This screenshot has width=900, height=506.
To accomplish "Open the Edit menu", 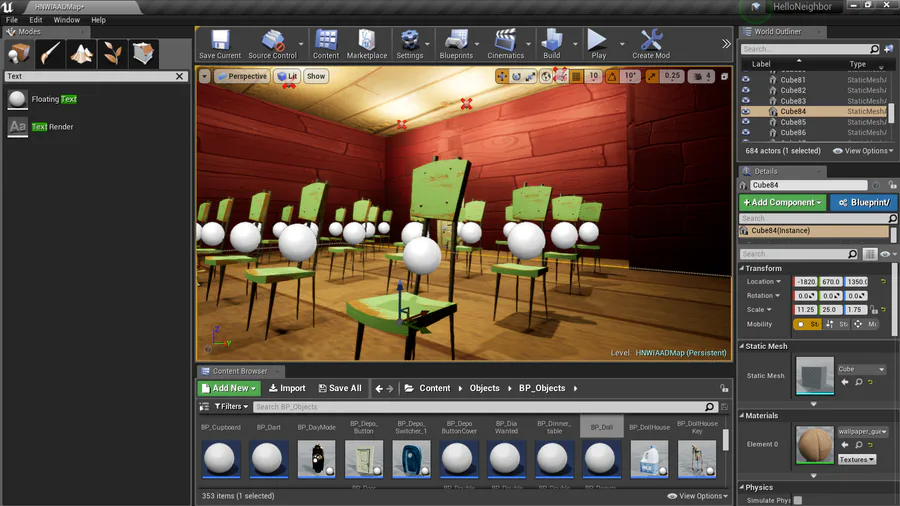I will [x=36, y=20].
